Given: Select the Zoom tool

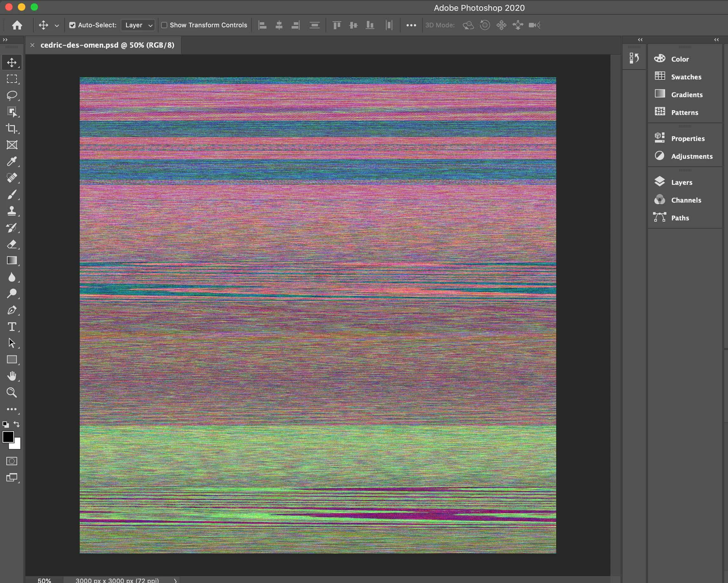Looking at the screenshot, I should [12, 392].
